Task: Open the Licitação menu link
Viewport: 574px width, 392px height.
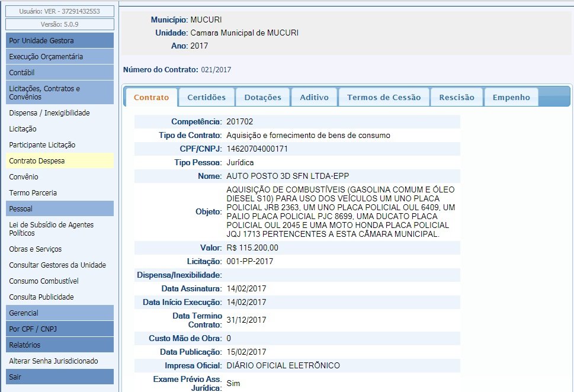Action: [x=23, y=128]
